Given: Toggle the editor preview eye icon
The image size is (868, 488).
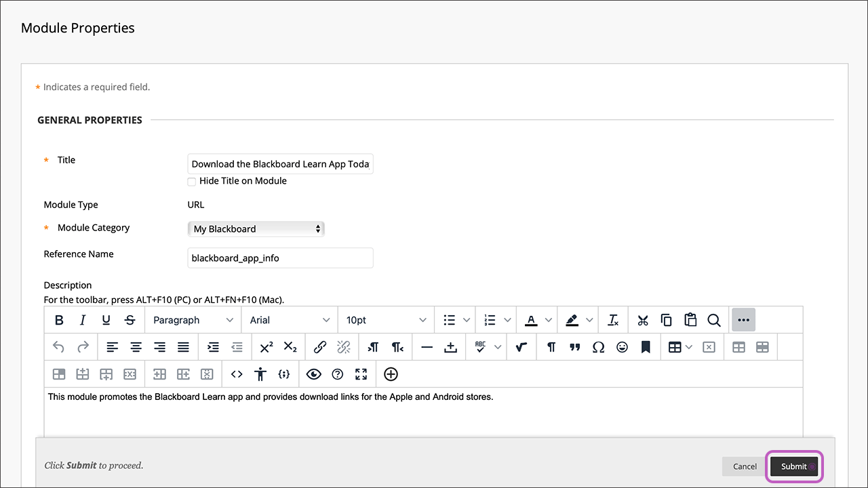Looking at the screenshot, I should 313,373.
